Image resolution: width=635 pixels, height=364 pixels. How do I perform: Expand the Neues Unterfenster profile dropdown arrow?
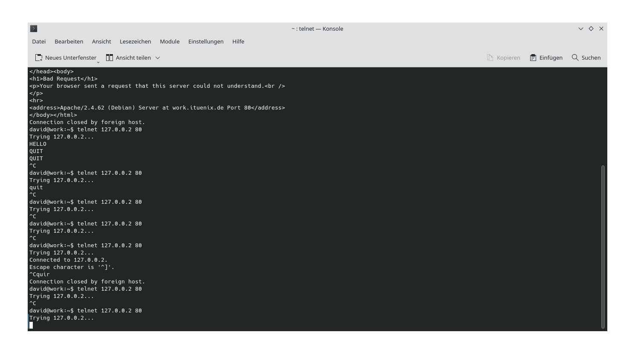pos(98,61)
